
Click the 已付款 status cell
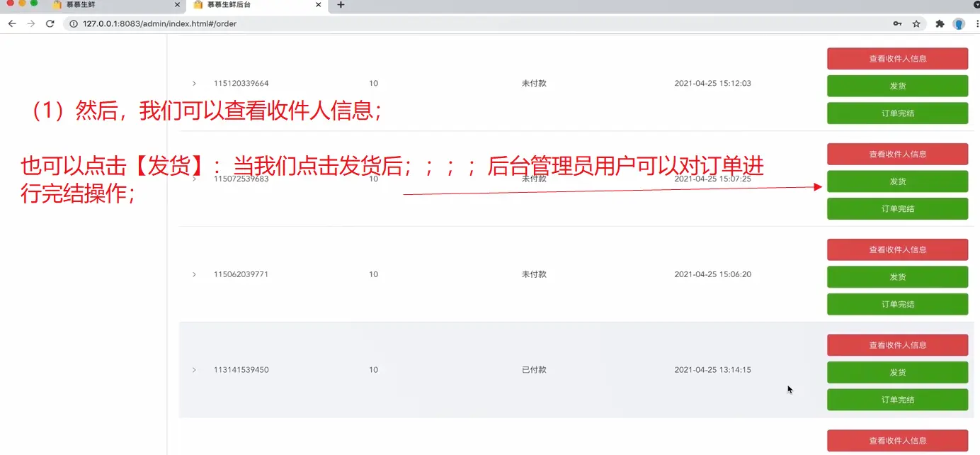pyautogui.click(x=534, y=370)
